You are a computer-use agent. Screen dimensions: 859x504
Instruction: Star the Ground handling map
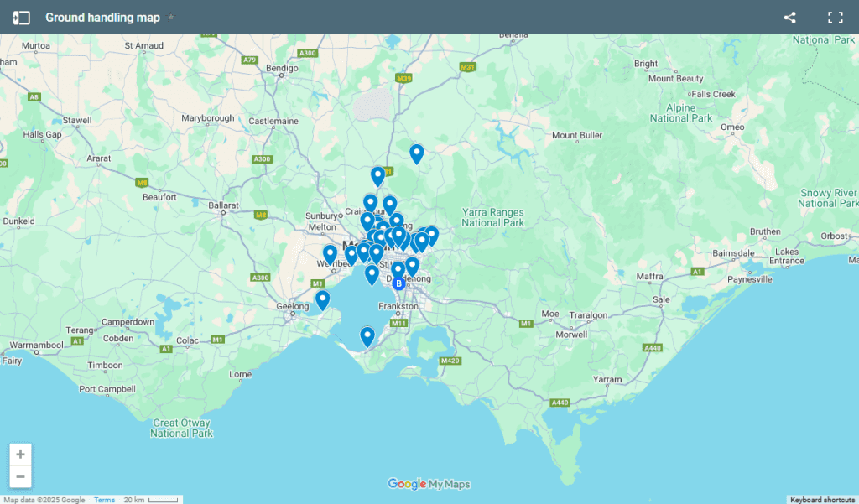tap(171, 18)
